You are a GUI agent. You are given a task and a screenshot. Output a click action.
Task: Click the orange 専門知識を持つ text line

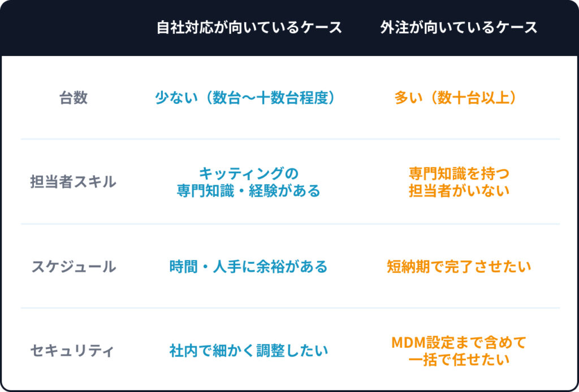[459, 173]
